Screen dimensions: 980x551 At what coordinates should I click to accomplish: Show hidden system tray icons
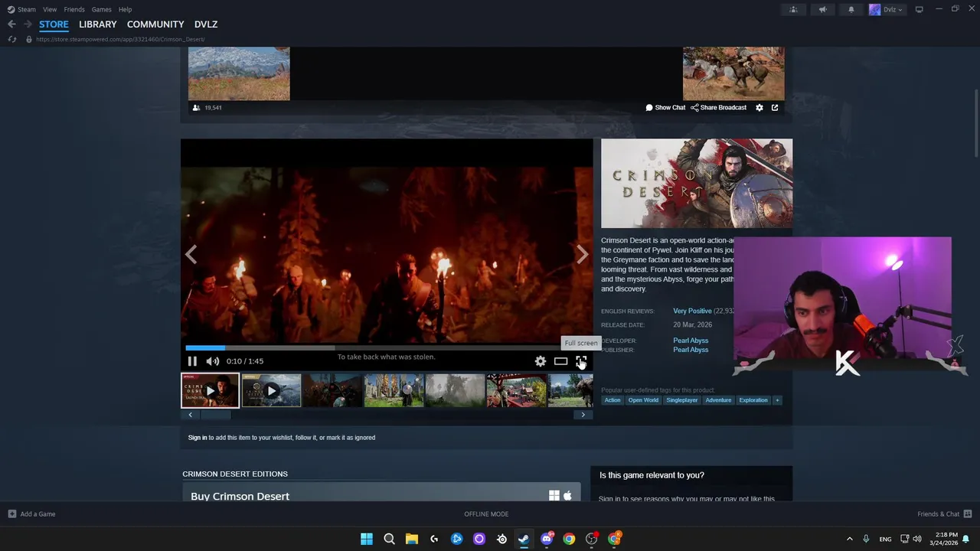click(x=849, y=539)
